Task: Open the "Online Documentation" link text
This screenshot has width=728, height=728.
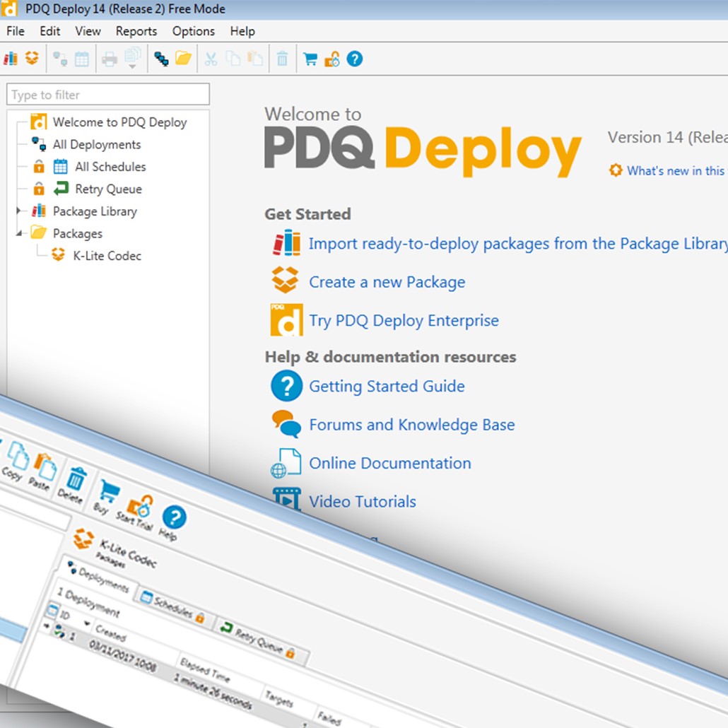Action: 390,463
